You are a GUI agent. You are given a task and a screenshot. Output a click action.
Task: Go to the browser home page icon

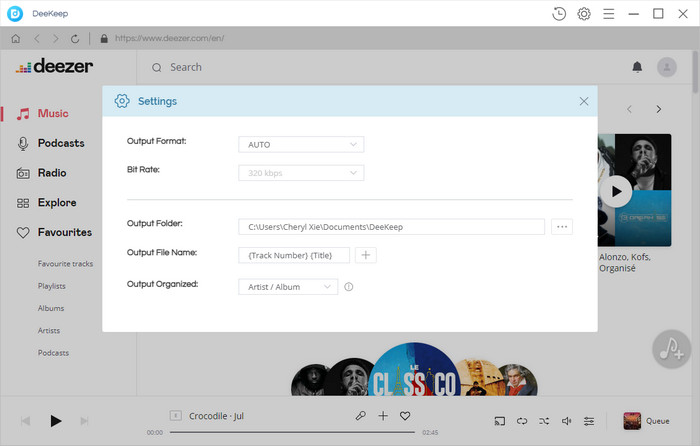click(x=16, y=39)
